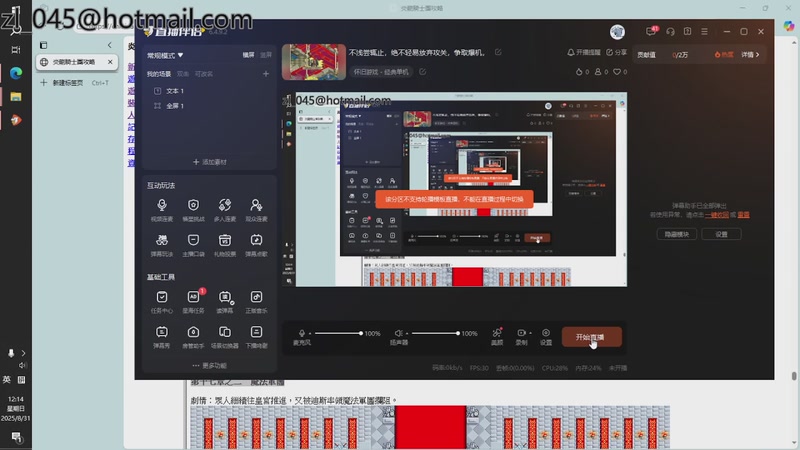Open the 视频连麦 microphone tool

(162, 210)
